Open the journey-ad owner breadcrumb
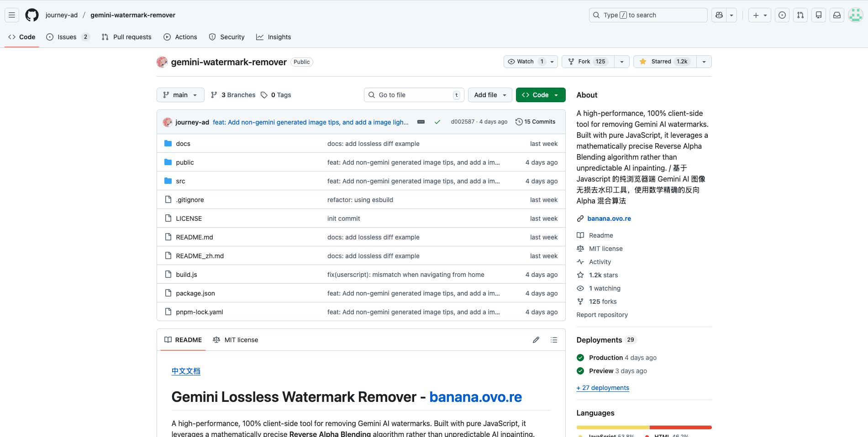Viewport: 868px width, 437px height. tap(62, 15)
